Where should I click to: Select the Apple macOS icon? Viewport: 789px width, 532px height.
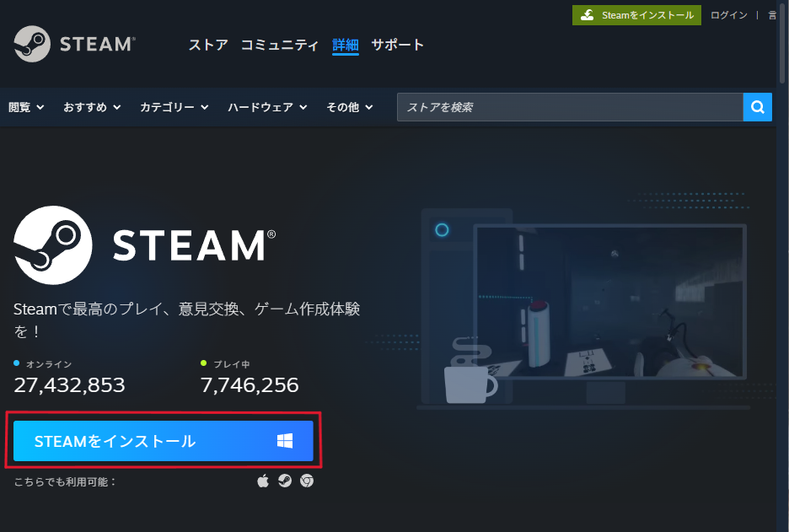(x=263, y=481)
